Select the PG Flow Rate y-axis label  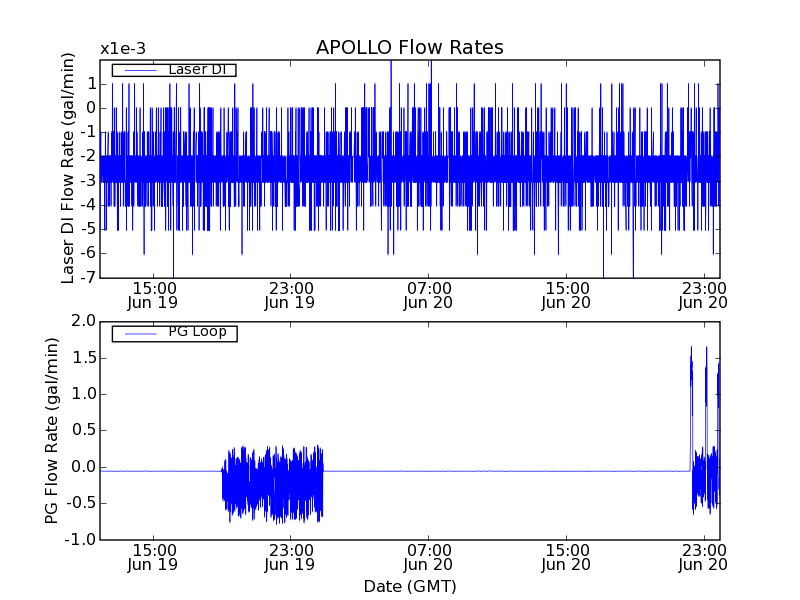[52, 430]
